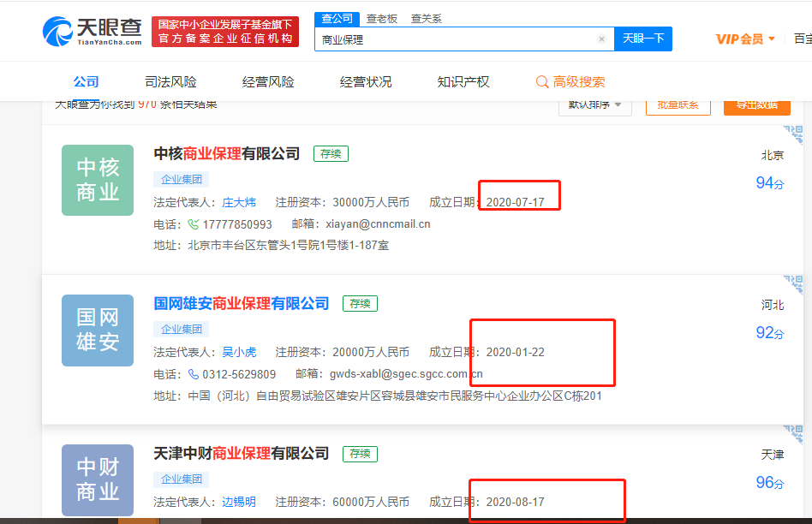The height and width of the screenshot is (524, 812).
Task: Click the 96分 score
Action: click(769, 483)
